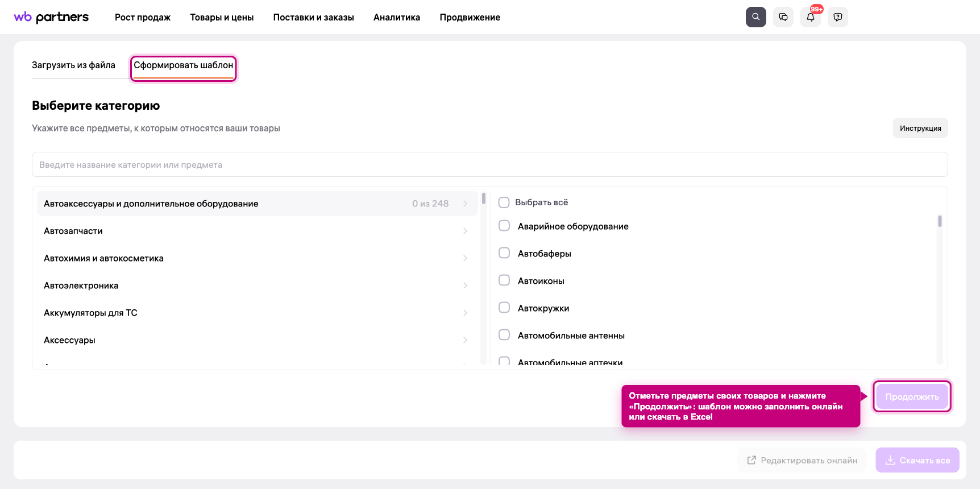Open notifications bell icon

pos(811,17)
